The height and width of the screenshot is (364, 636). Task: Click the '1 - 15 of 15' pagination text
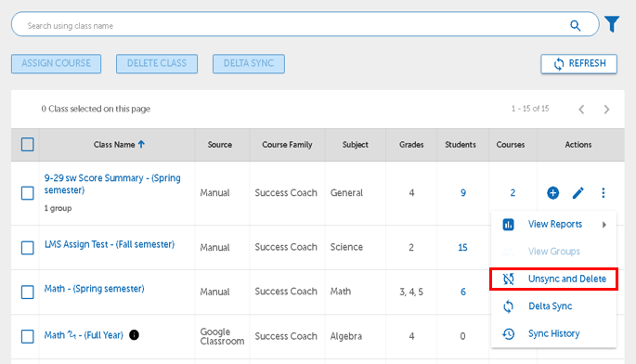[x=530, y=109]
